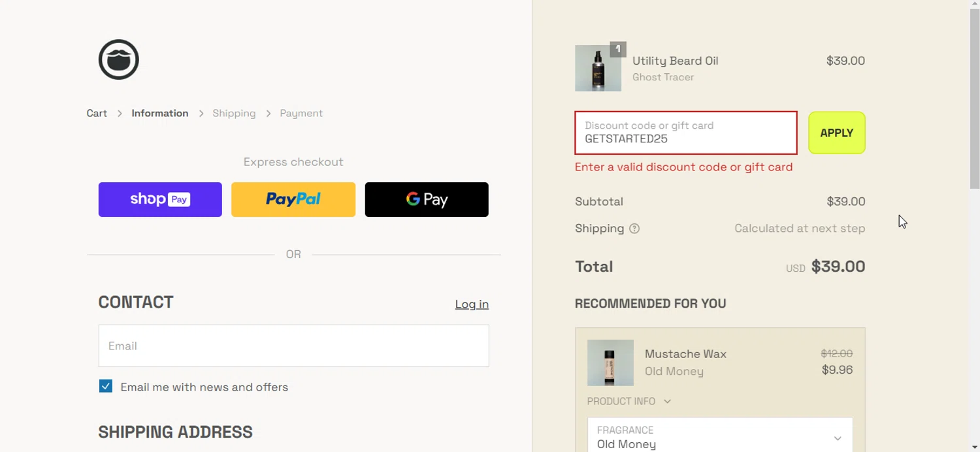The image size is (980, 452).
Task: Select the Shipping breadcrumb step
Action: point(234,113)
